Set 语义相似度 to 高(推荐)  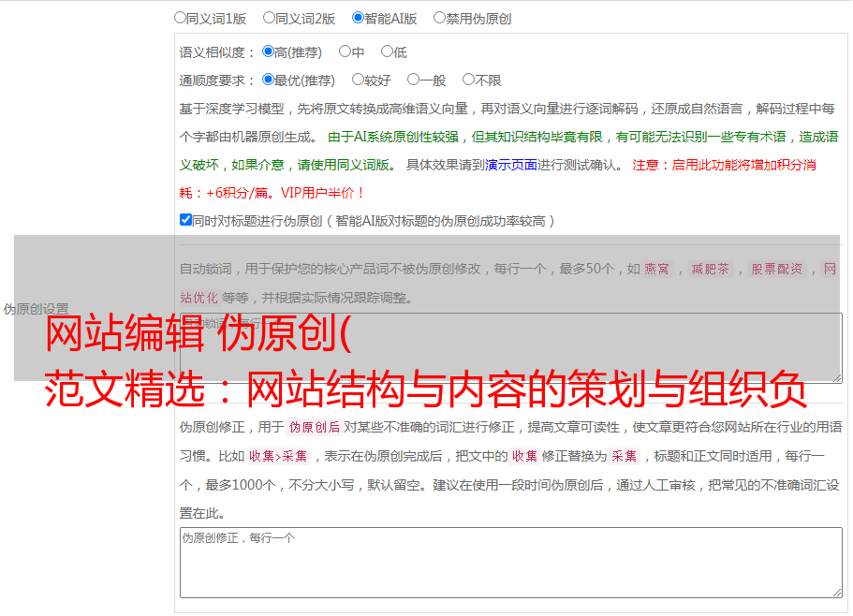pos(268,52)
